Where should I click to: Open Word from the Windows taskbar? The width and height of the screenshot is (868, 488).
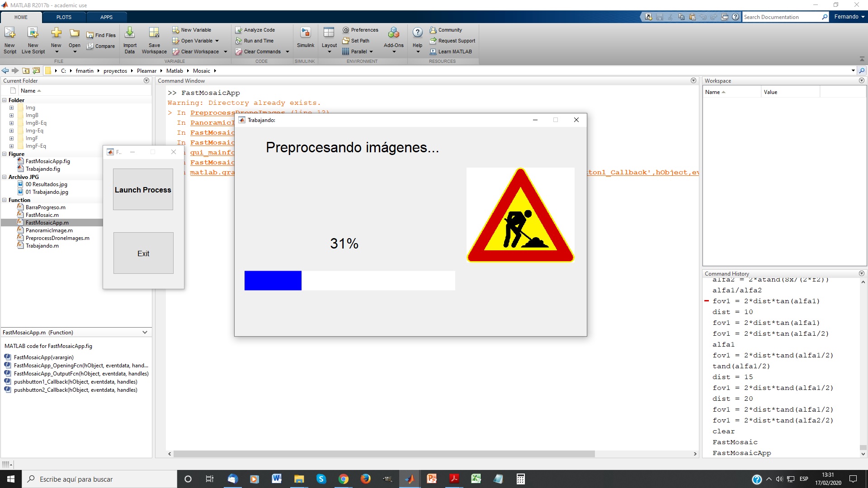pos(277,479)
